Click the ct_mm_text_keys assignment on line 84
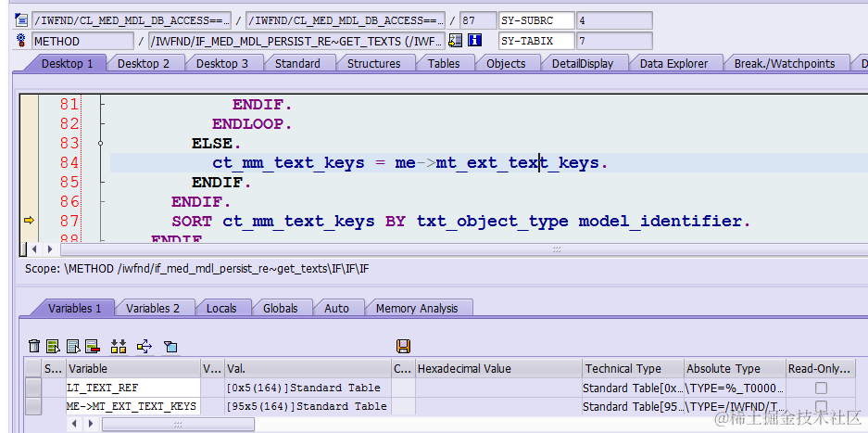 pos(409,163)
